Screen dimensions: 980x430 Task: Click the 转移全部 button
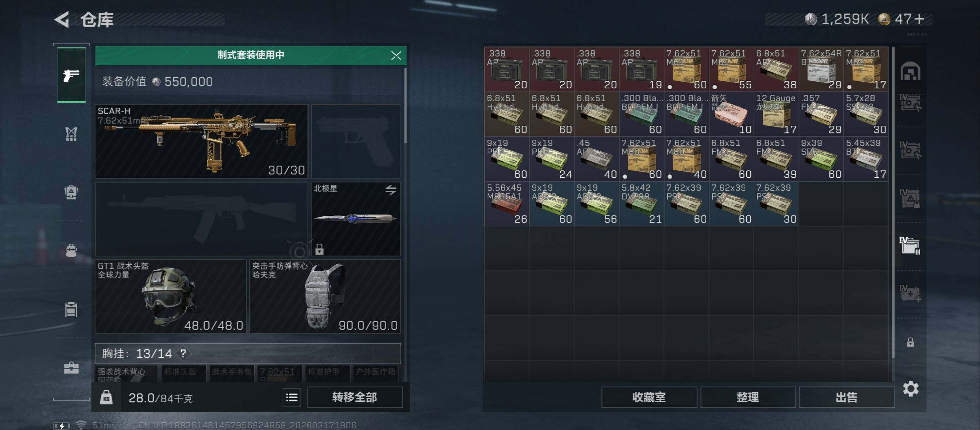(x=355, y=397)
